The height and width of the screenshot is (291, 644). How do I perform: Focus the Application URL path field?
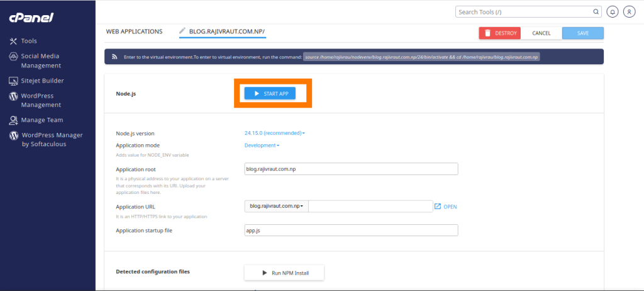click(370, 206)
